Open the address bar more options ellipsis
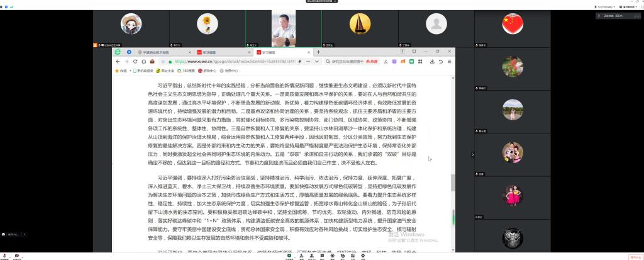The image size is (644, 260). [308, 62]
